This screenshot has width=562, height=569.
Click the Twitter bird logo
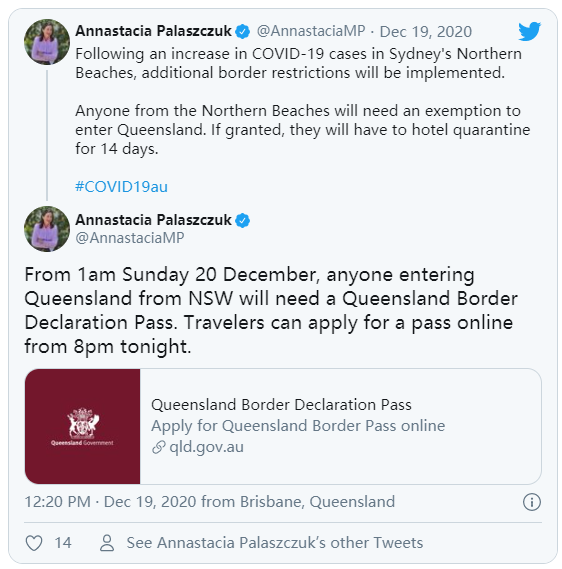pos(529,32)
